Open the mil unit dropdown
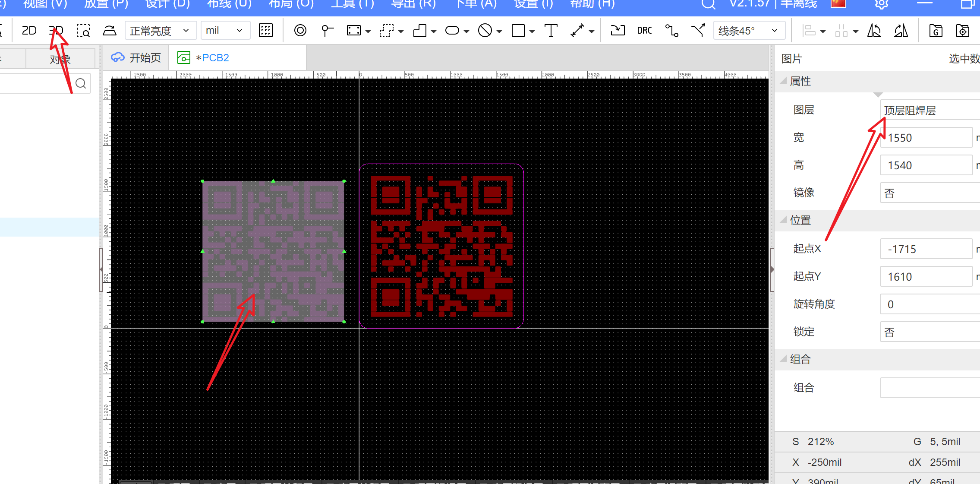The image size is (980, 484). [x=225, y=31]
